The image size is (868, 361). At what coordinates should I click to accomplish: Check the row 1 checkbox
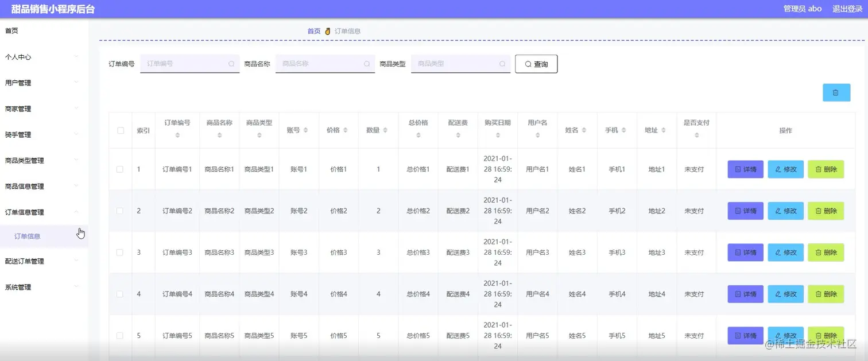coord(120,169)
